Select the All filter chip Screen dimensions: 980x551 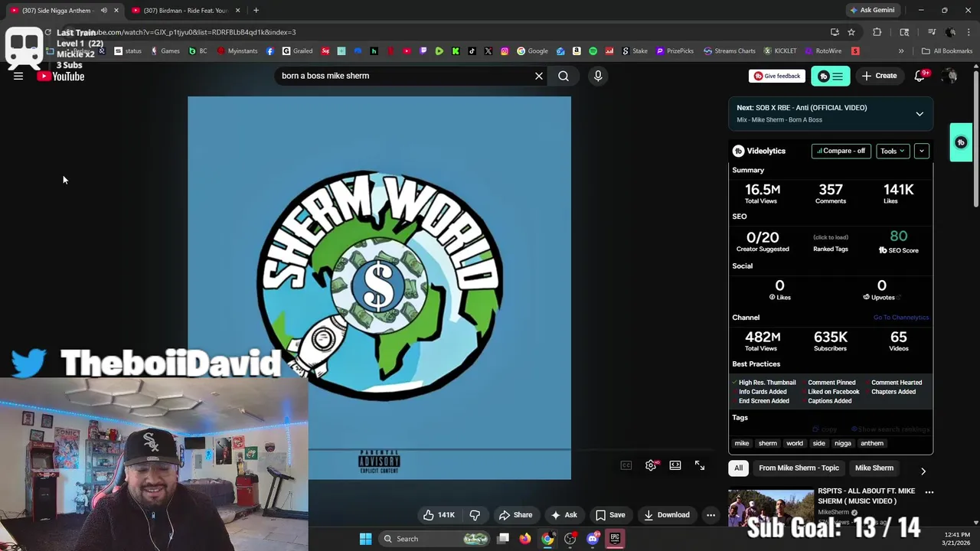738,468
